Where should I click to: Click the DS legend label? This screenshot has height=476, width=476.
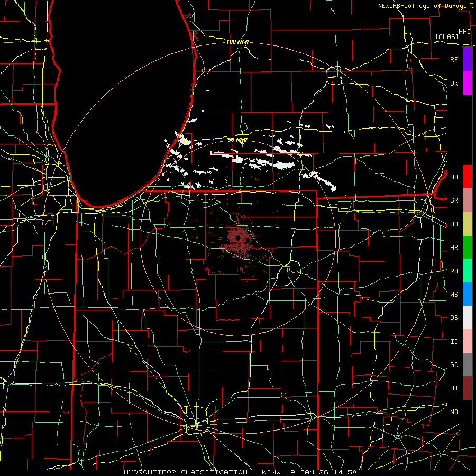(454, 318)
